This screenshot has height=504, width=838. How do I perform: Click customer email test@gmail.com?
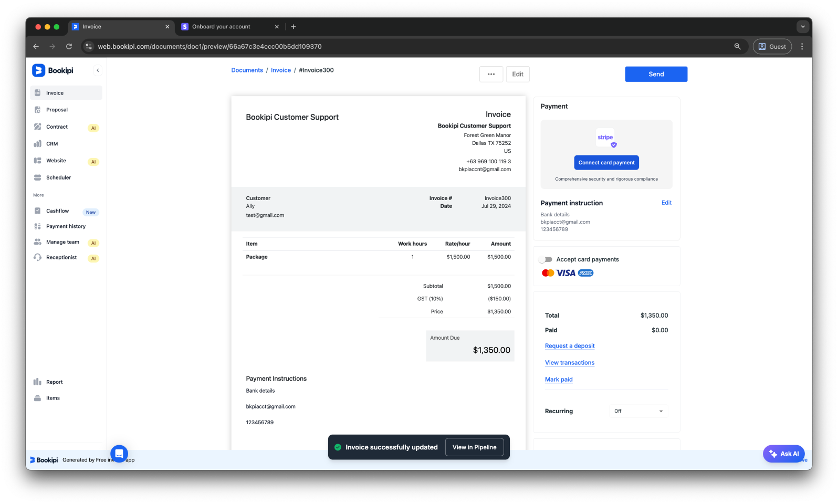(x=265, y=215)
